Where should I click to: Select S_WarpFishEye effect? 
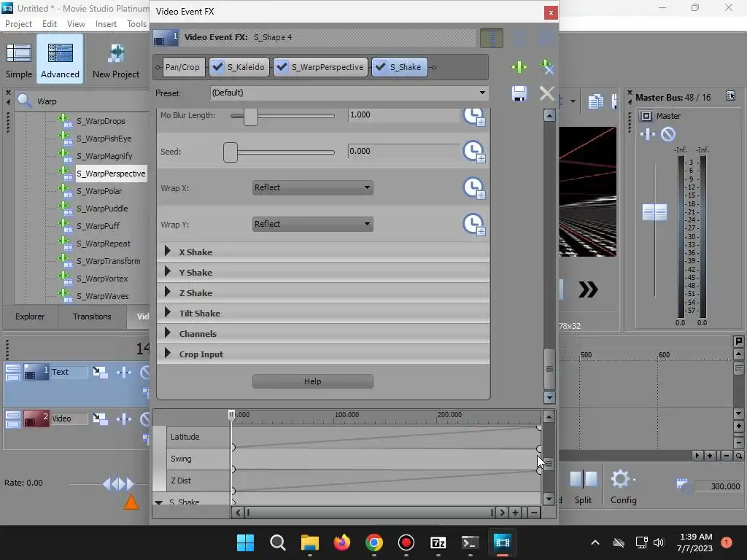tap(104, 139)
